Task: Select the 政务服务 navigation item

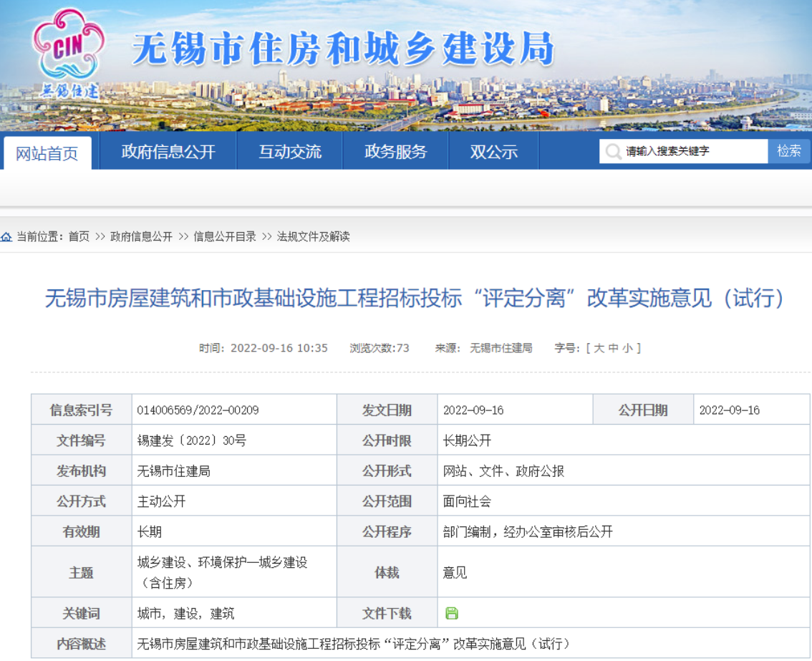Action: coord(395,152)
